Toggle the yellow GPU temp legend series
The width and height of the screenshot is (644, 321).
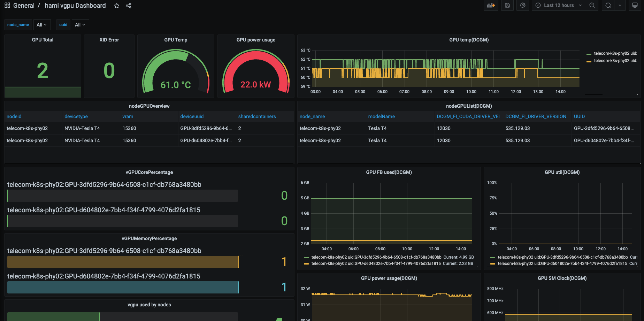click(x=615, y=61)
